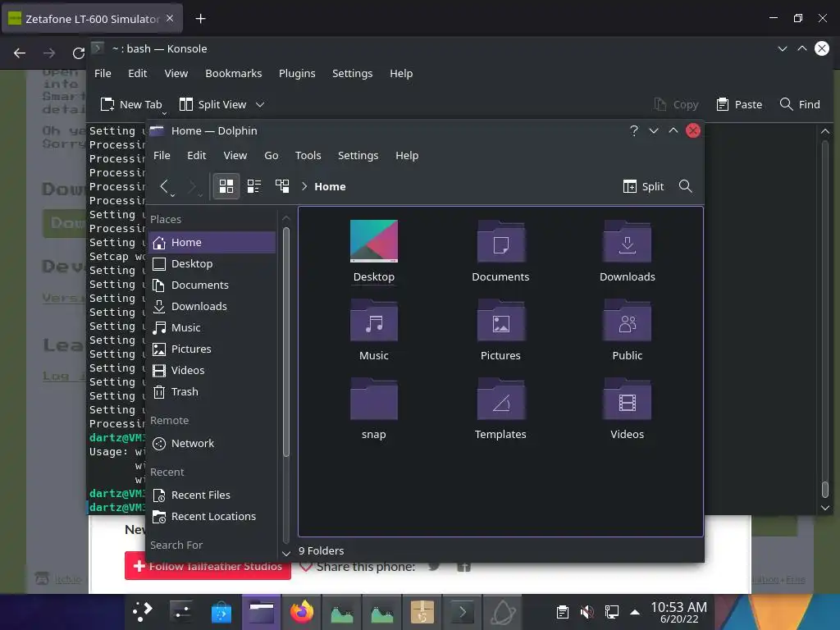Open Konsole Settings menu
This screenshot has width=840, height=630.
tap(352, 73)
